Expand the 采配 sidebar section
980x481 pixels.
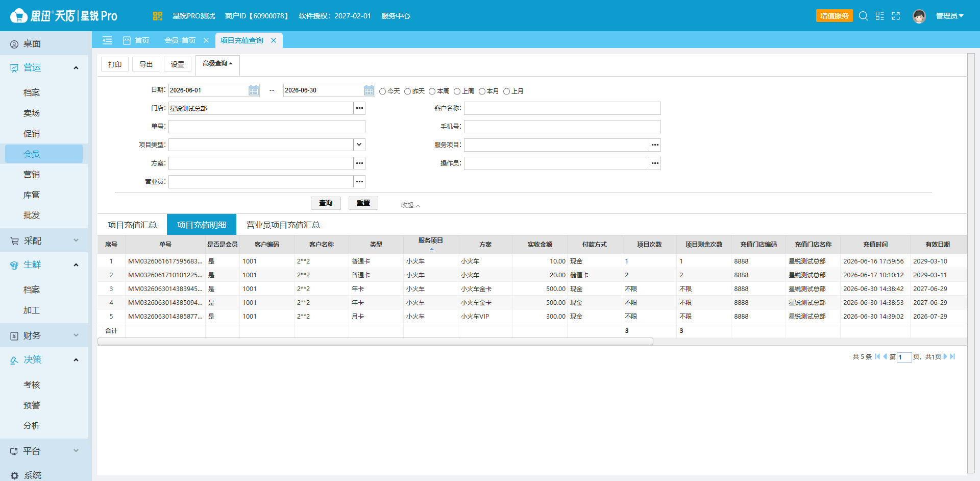point(44,240)
